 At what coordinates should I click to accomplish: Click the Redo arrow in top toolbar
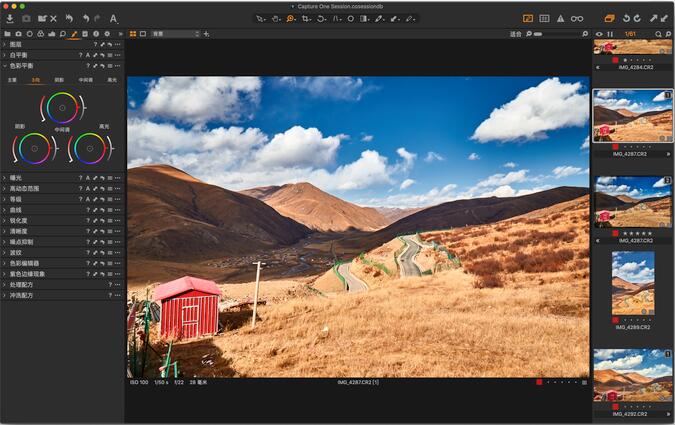97,19
